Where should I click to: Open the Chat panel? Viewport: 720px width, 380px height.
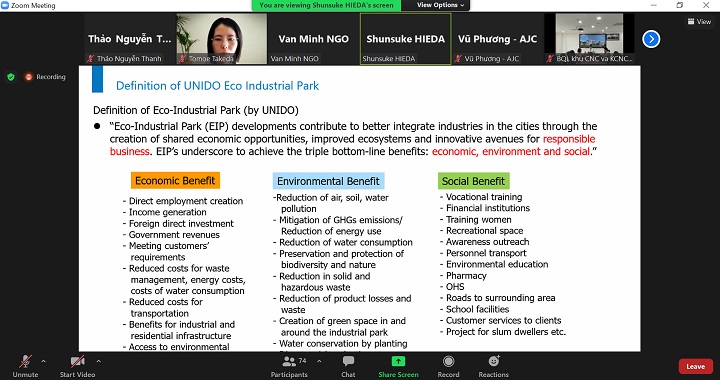click(348, 366)
